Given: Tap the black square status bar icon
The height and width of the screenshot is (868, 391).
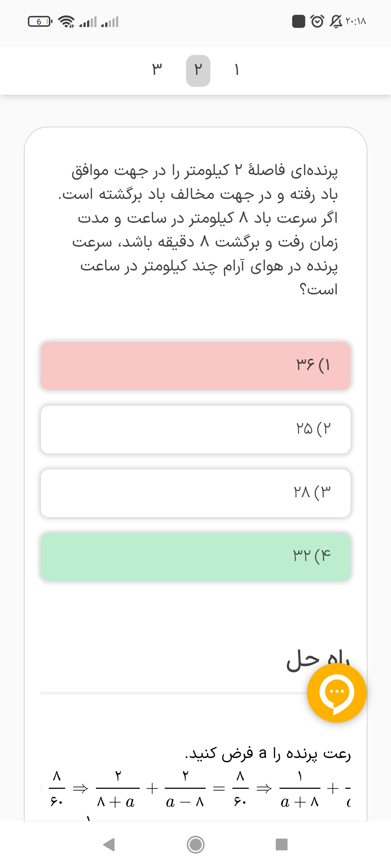Looking at the screenshot, I should [299, 21].
